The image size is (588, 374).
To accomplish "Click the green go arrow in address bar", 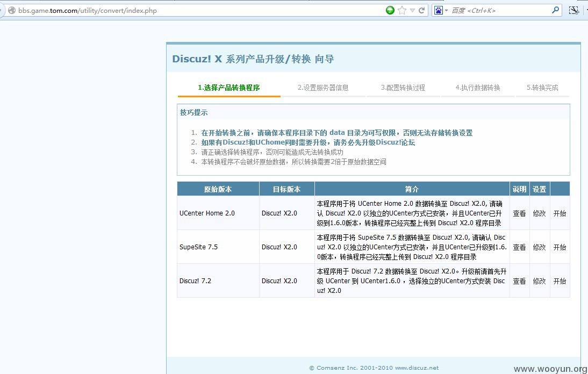I will (390, 11).
